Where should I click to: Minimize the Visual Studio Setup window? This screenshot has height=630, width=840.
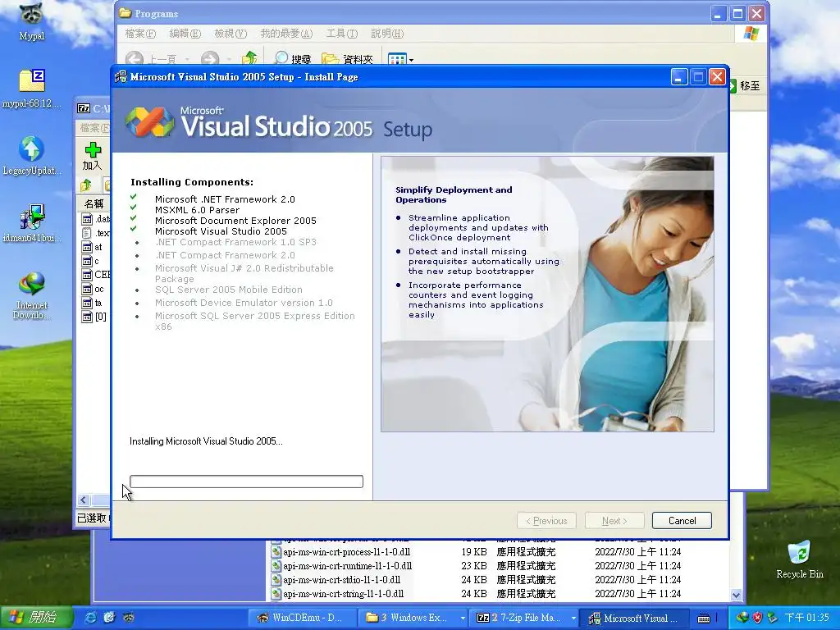pyautogui.click(x=678, y=77)
